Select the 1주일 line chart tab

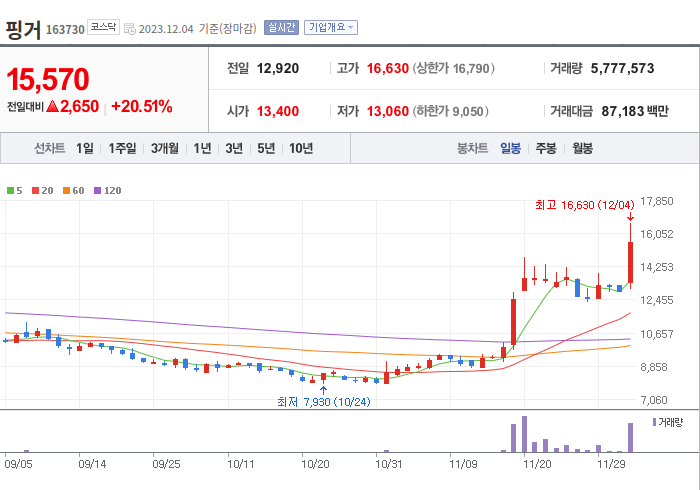(122, 148)
